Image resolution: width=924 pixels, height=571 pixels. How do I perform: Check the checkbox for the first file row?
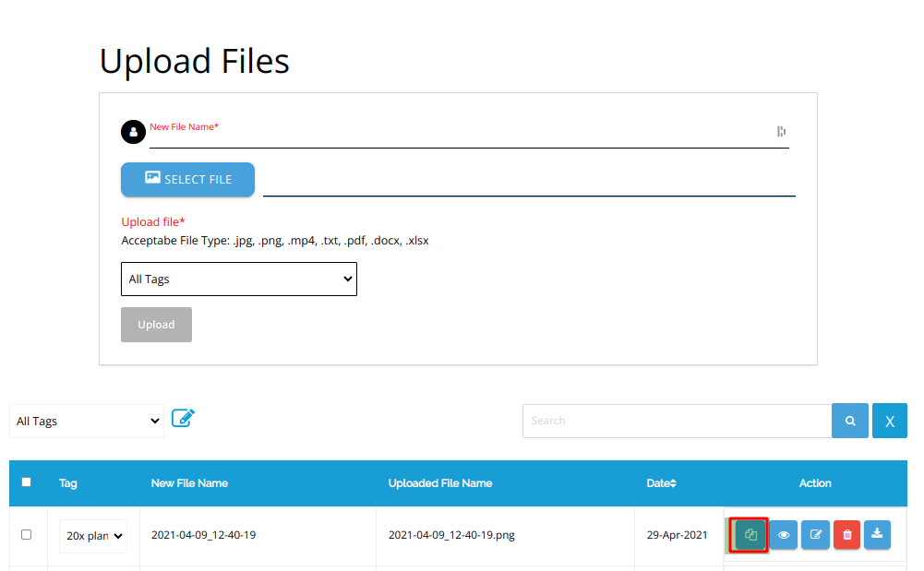click(26, 534)
